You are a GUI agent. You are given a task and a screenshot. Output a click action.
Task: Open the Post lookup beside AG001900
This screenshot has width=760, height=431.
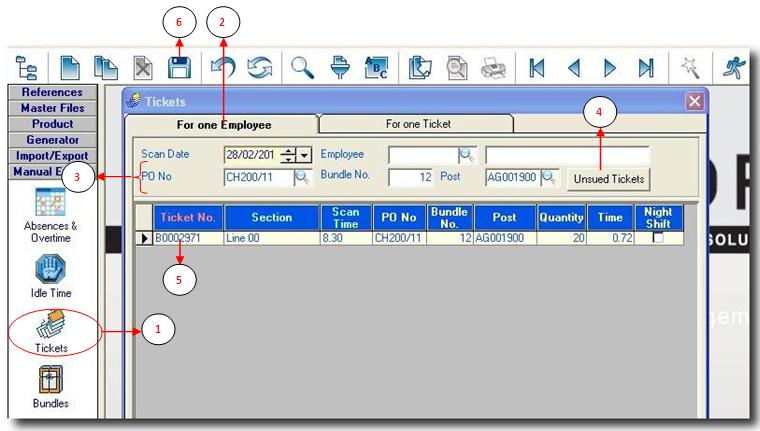[x=549, y=178]
